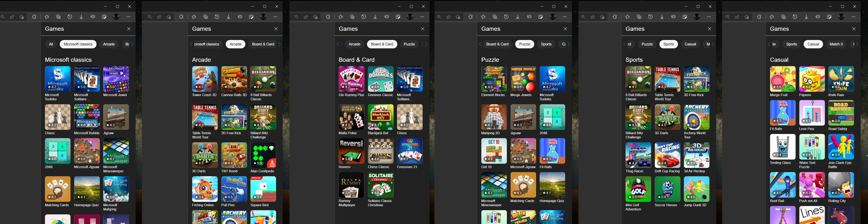The image size is (868, 224).
Task: Open History in the Sports window toolbar
Action: [x=650, y=17]
